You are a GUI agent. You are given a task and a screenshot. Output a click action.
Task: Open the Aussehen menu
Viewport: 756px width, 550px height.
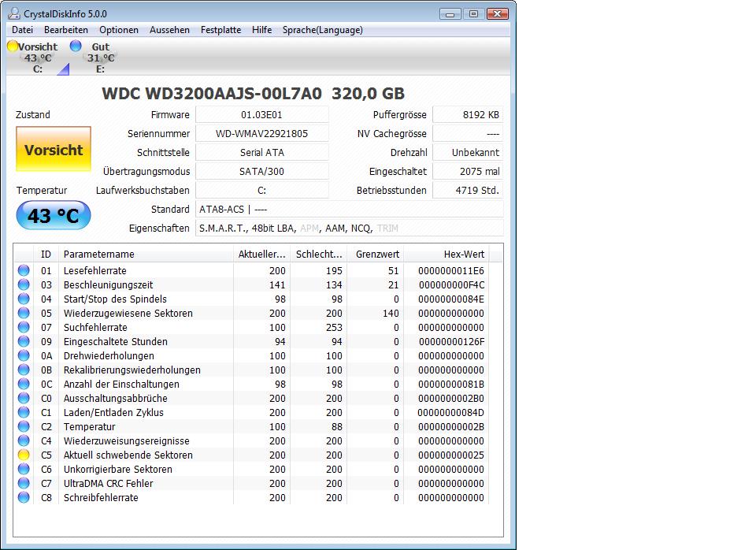169,30
